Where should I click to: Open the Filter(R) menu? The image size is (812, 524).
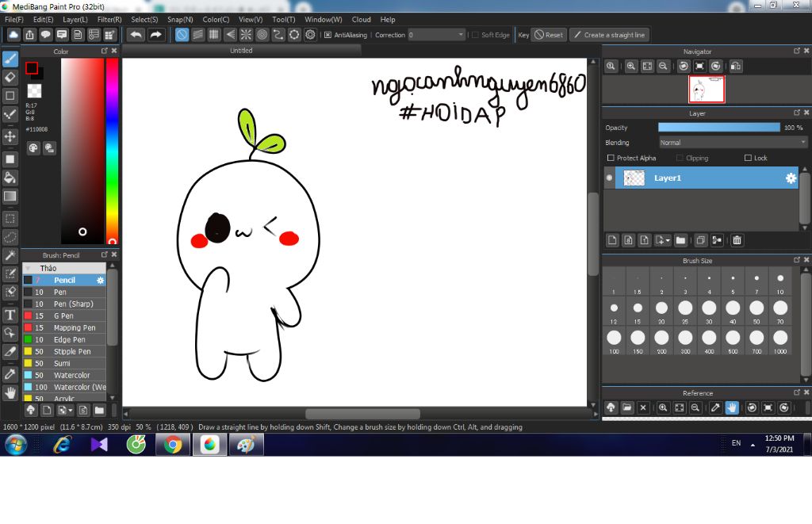point(109,19)
